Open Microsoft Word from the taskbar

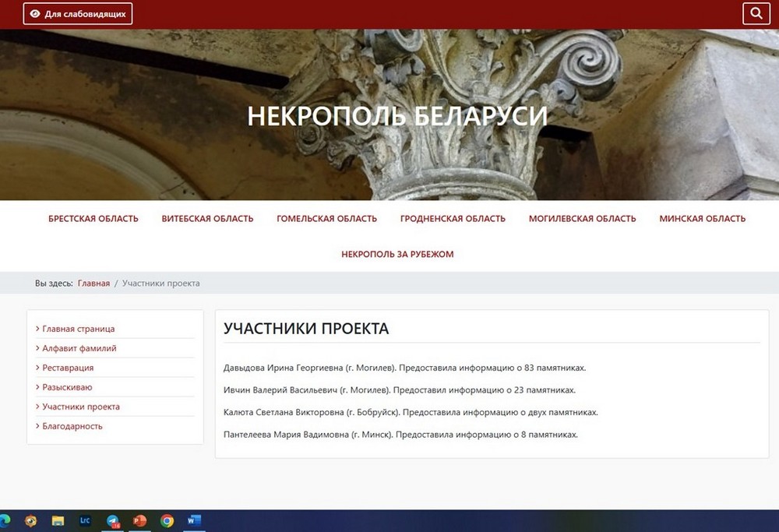click(194, 520)
